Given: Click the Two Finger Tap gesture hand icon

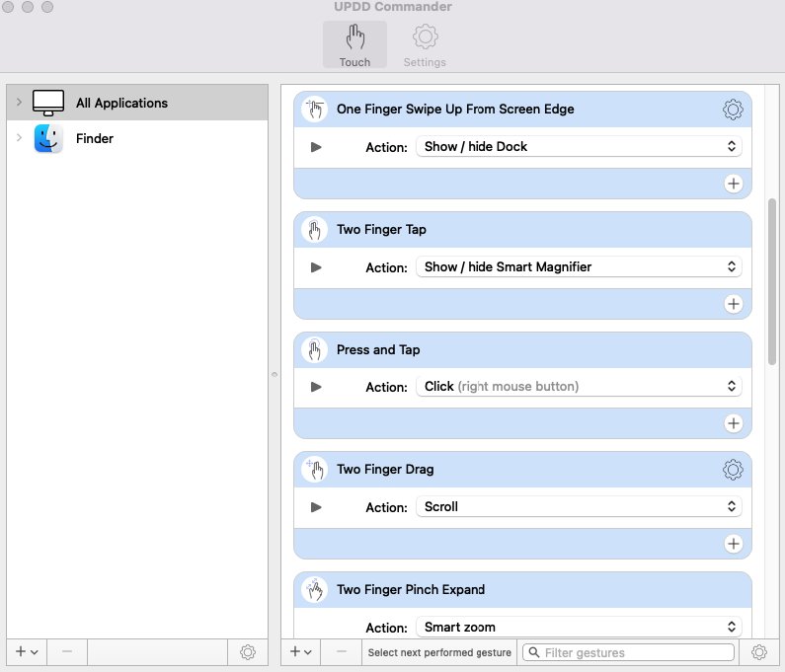Looking at the screenshot, I should coord(315,230).
